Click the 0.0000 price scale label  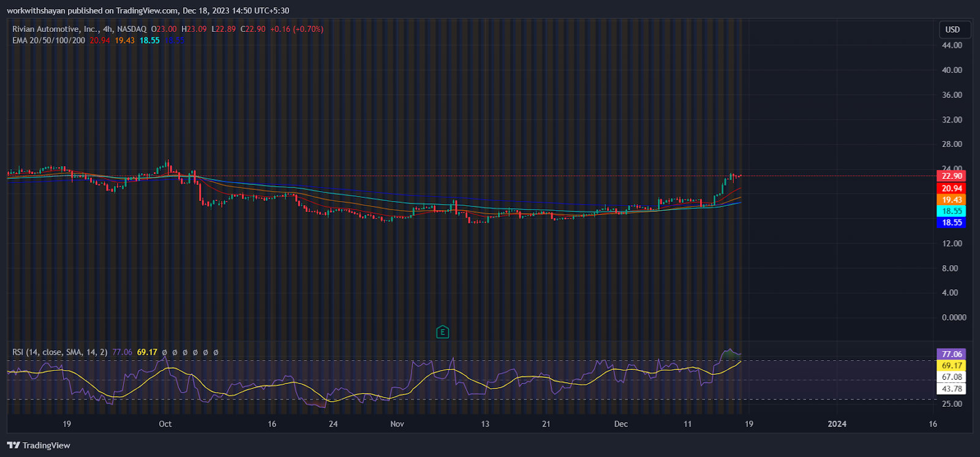[x=954, y=317]
